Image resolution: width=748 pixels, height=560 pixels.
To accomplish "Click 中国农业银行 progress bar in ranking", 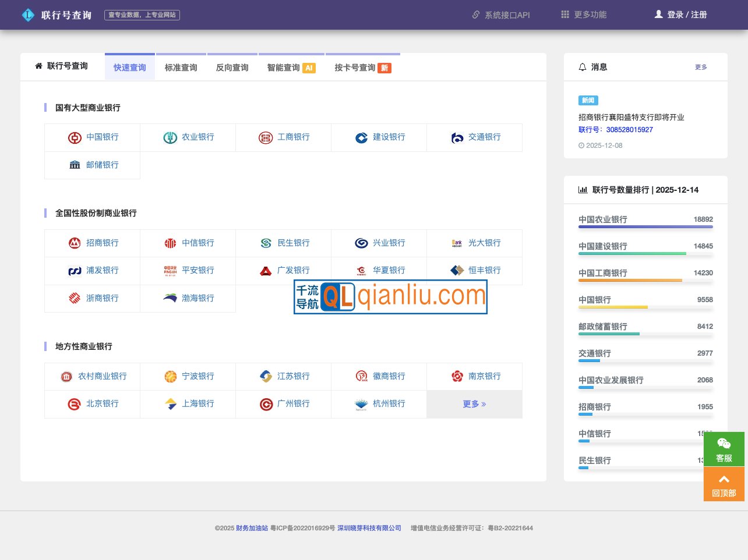I will click(645, 226).
